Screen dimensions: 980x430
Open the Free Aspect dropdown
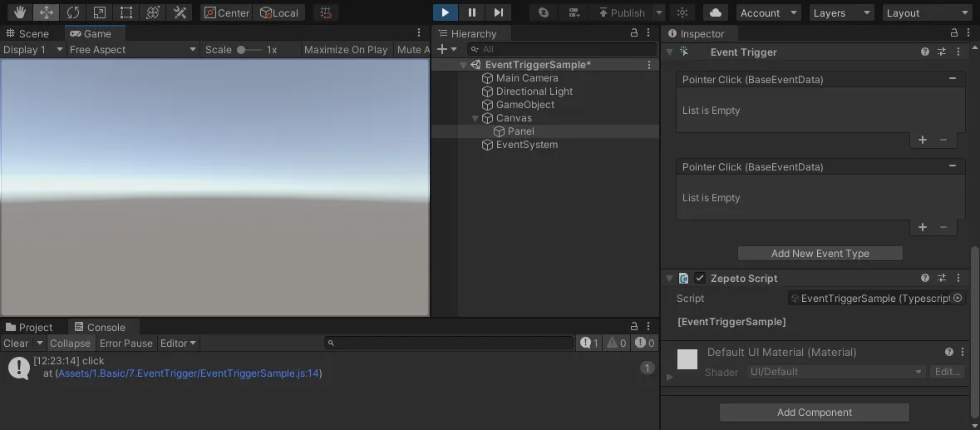pos(133,49)
